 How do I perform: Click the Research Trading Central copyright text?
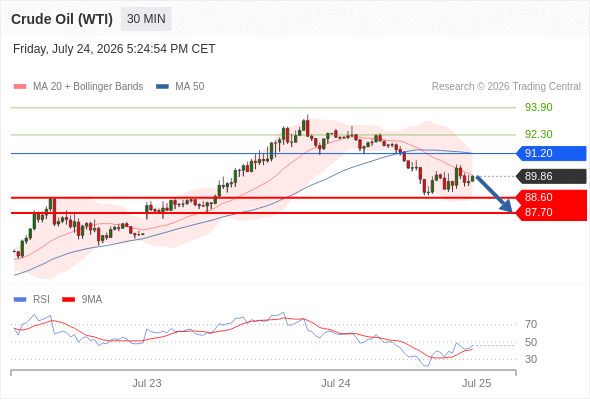pyautogui.click(x=506, y=87)
